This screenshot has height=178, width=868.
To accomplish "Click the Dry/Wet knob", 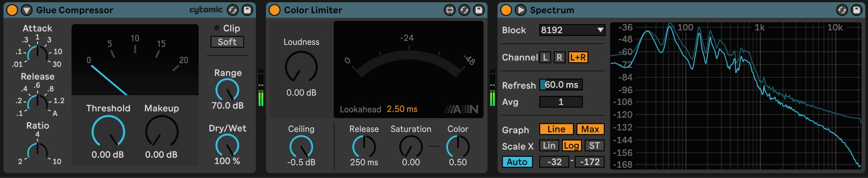I will tap(227, 145).
